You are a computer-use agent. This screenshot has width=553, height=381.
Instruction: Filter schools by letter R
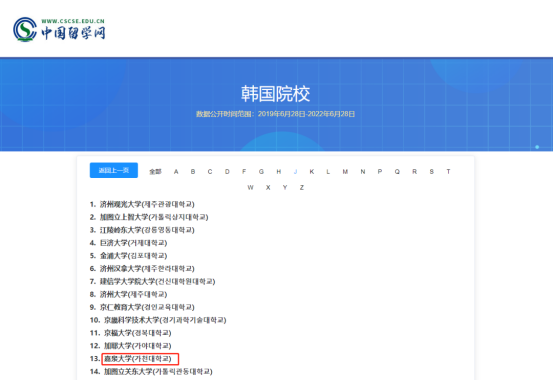(414, 172)
